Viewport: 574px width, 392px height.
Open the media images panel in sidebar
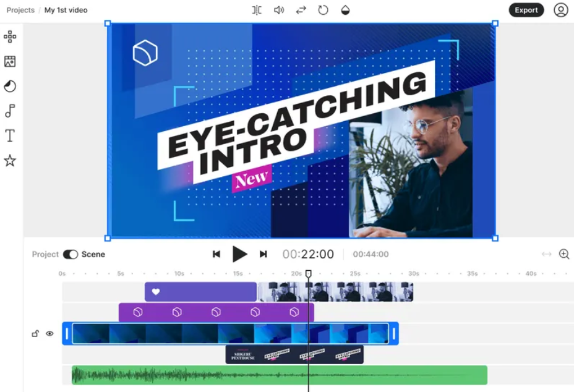click(x=10, y=61)
